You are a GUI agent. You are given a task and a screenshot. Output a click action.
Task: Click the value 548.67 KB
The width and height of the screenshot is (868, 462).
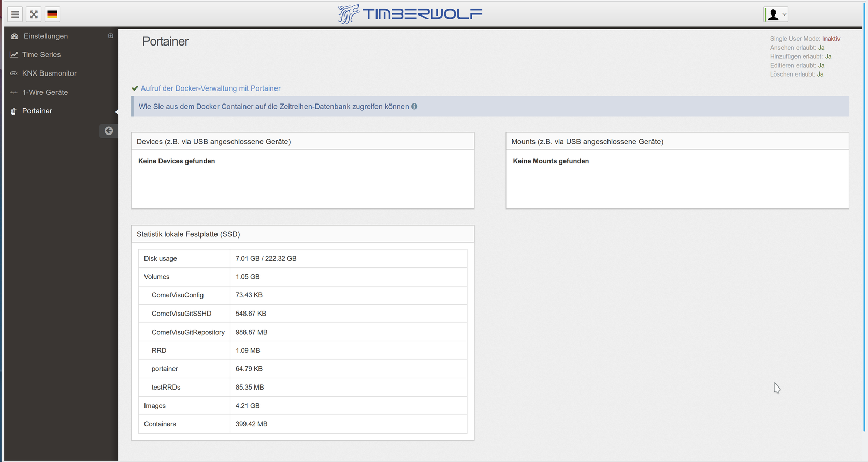(251, 314)
